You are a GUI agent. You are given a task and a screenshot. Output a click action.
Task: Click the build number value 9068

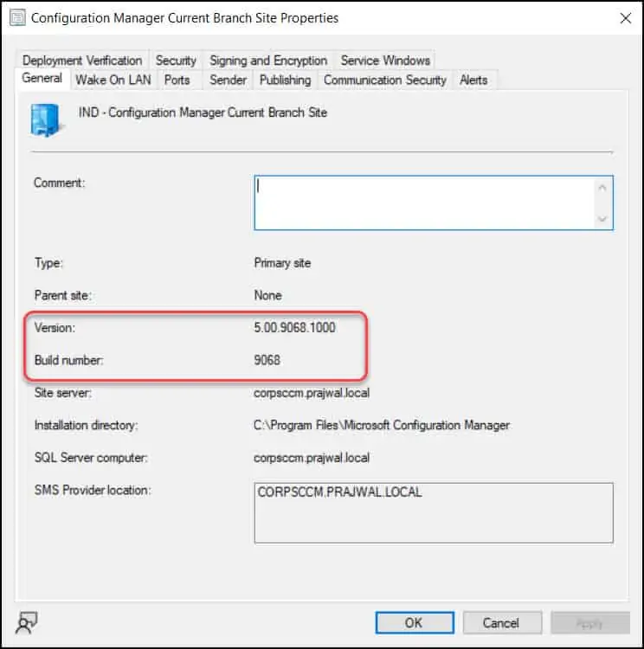[x=267, y=360]
